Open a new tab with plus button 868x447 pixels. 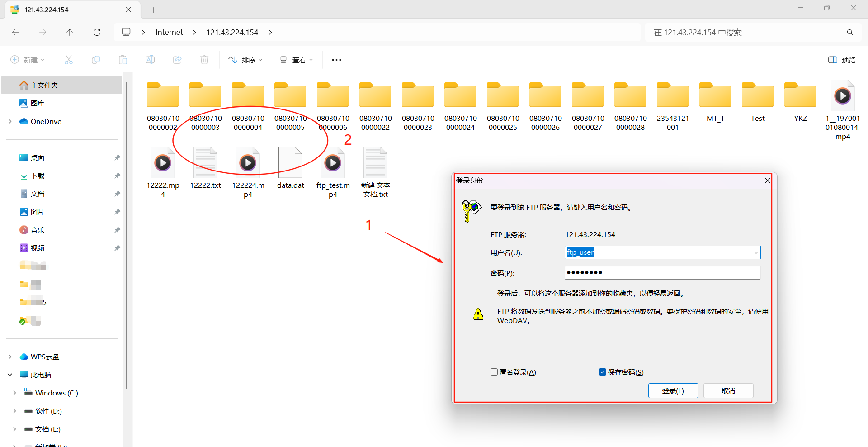coord(154,10)
